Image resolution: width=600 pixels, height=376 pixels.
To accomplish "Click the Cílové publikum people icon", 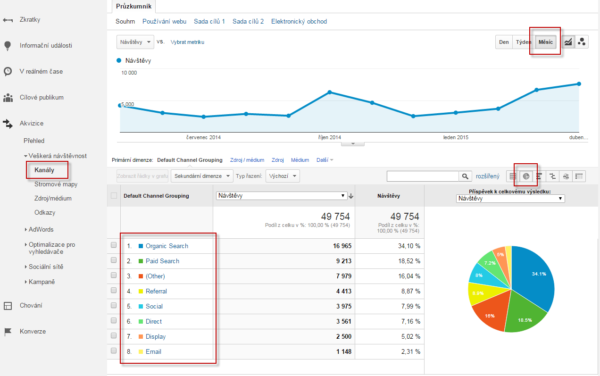I will 8,98.
